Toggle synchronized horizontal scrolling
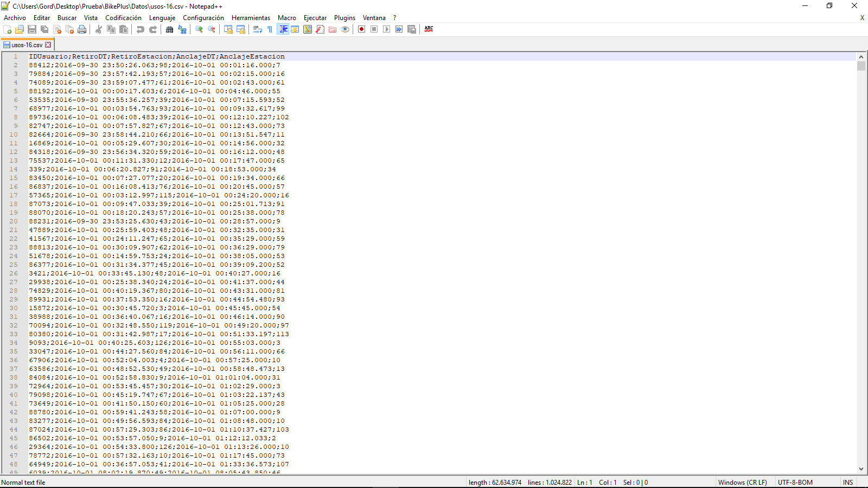Viewport: 868px width, 488px height. click(241, 29)
